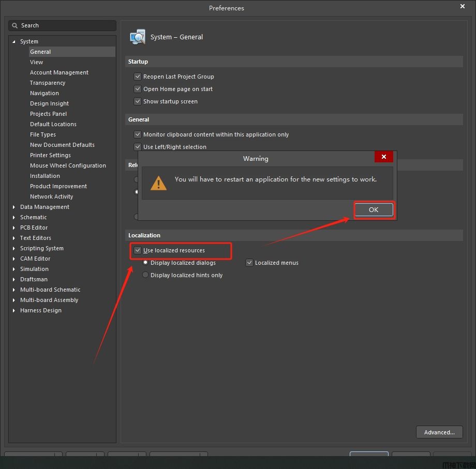Open the Mouse Wheel Configuration page

(68, 165)
